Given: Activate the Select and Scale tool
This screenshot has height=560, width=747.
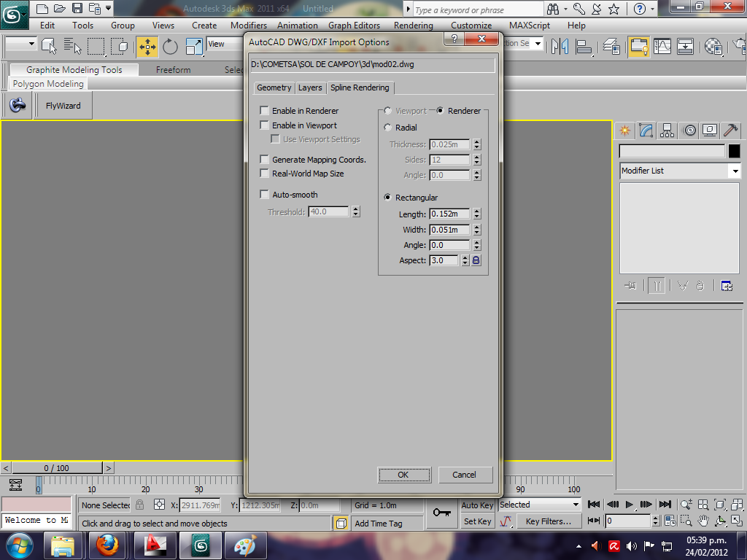Looking at the screenshot, I should pos(193,47).
